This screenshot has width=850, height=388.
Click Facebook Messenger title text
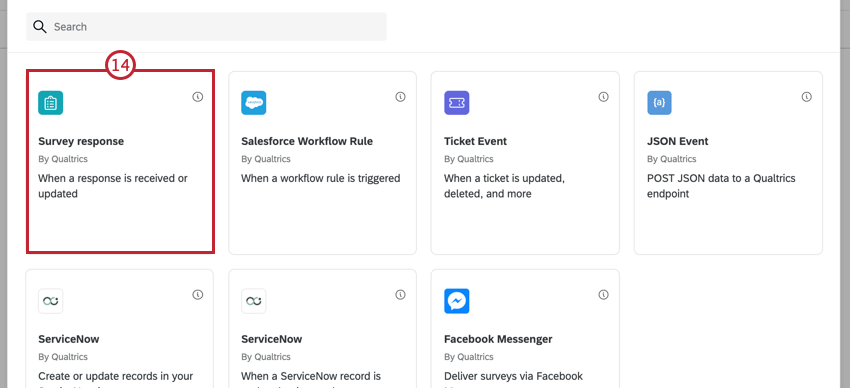click(498, 339)
